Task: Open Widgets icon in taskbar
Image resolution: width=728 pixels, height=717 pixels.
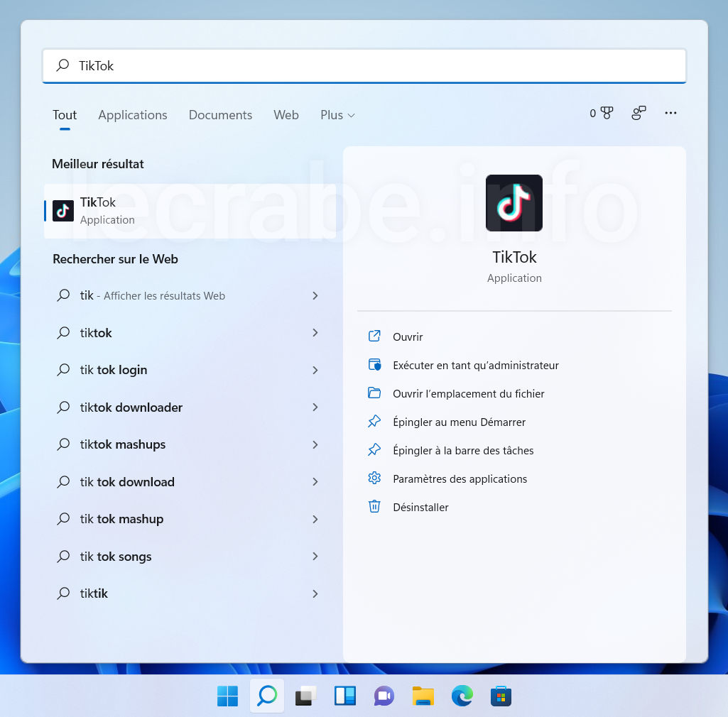Action: pyautogui.click(x=345, y=696)
